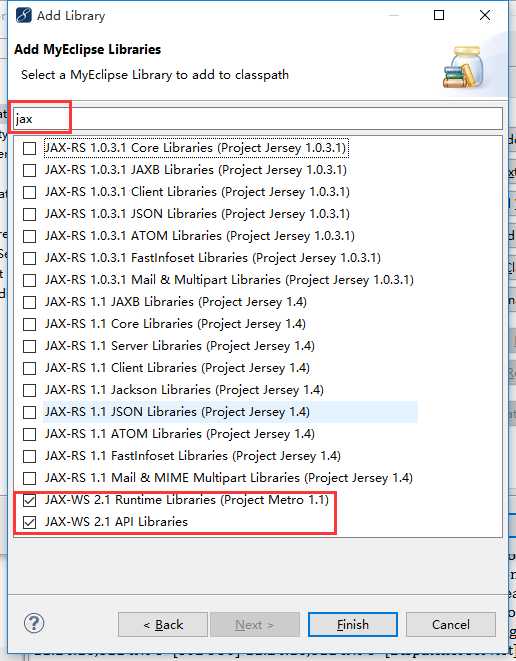This screenshot has height=661, width=516.
Task: Select 'JAX-RS 1.0.3.1 JSON Libraries' row text
Action: coord(197,214)
